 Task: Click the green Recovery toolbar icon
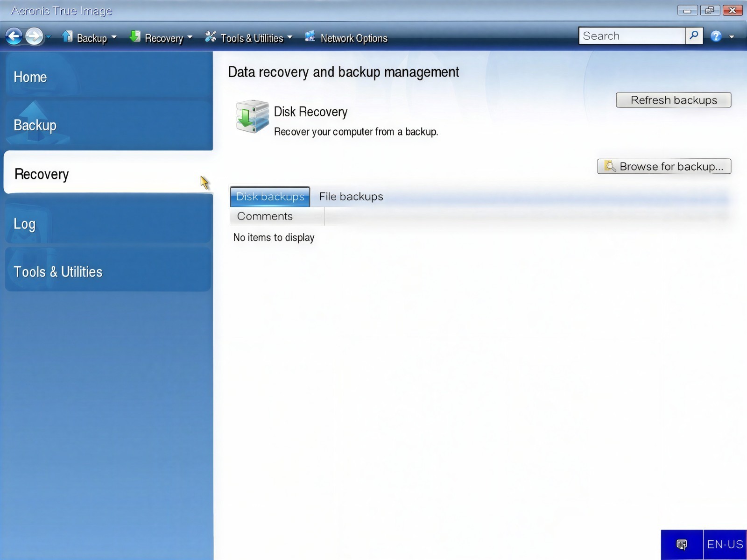(x=135, y=36)
